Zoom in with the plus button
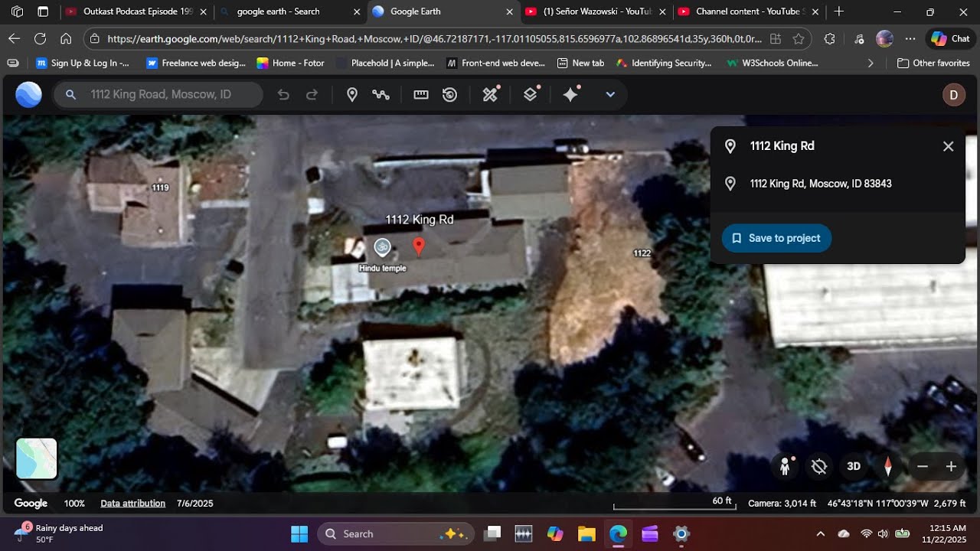The image size is (980, 551). click(x=951, y=466)
